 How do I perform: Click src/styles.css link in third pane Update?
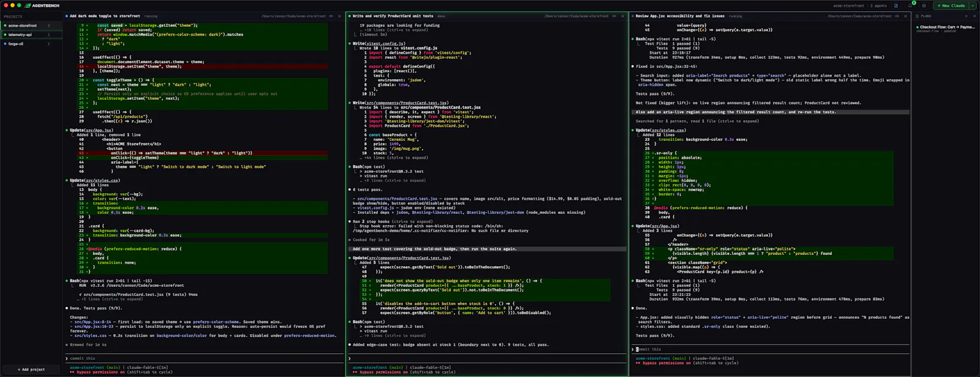668,131
